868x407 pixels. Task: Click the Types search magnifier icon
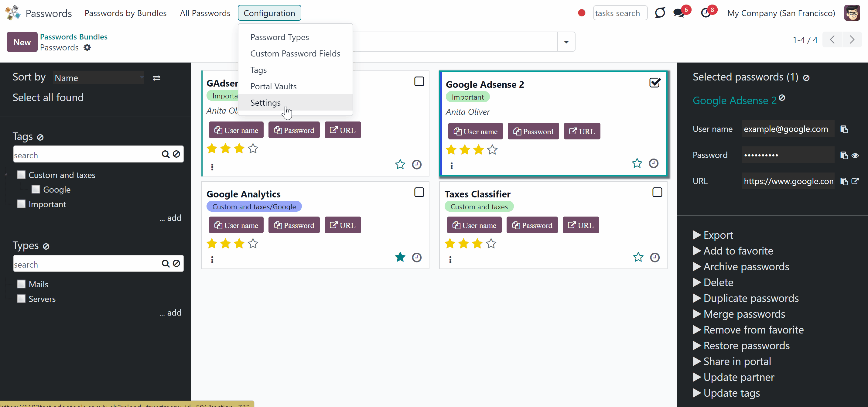tap(166, 263)
